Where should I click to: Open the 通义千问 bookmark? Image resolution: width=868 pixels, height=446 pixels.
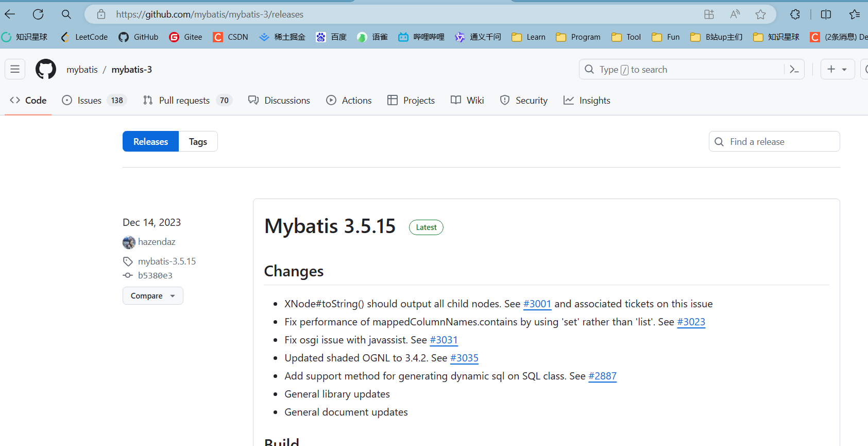click(x=478, y=37)
